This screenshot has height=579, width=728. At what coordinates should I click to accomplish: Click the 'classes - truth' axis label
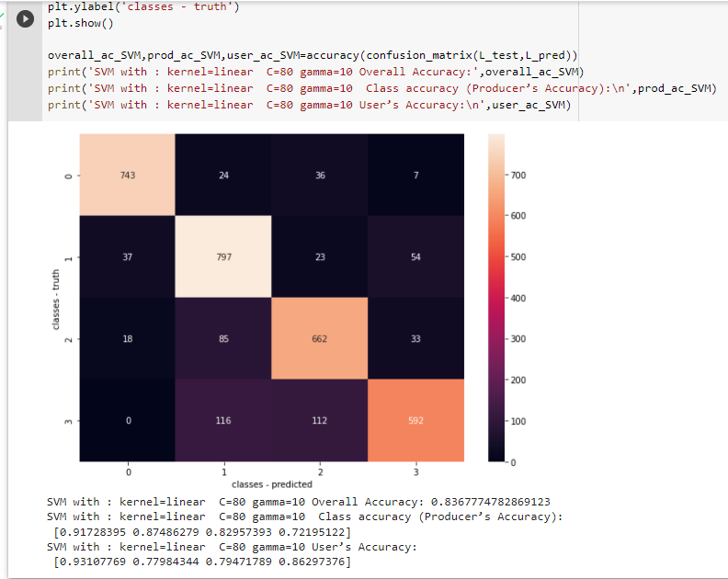point(57,297)
